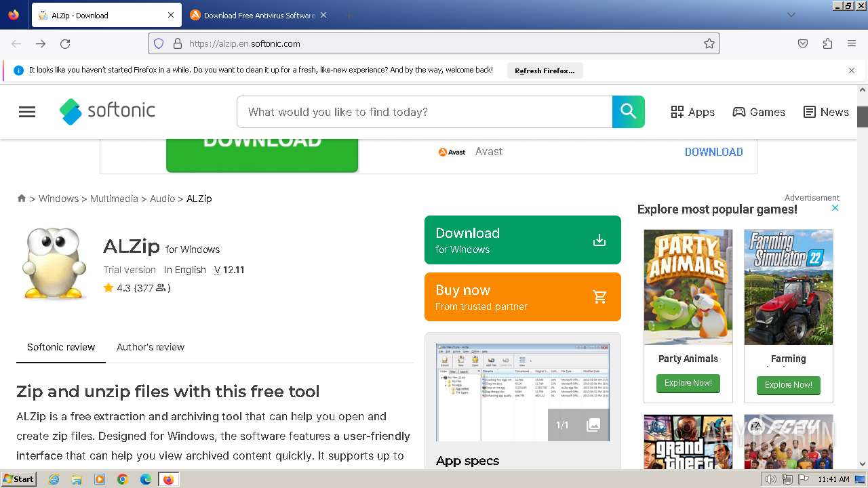Click the 4.3 star rating
This screenshot has height=488, width=868.
point(136,288)
